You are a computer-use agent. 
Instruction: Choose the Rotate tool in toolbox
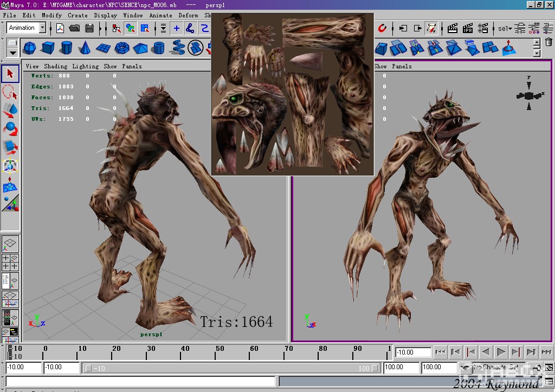click(10, 129)
